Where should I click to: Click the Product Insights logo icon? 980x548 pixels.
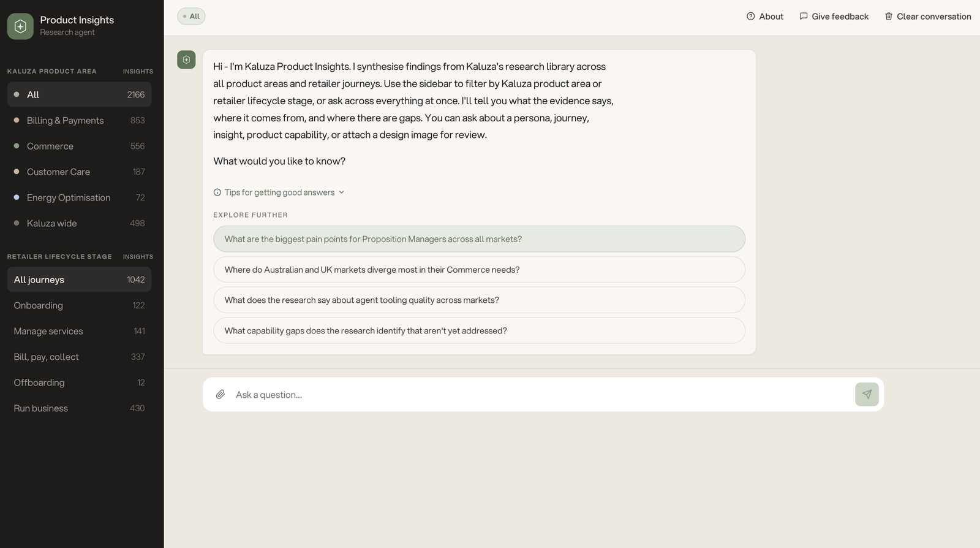tap(20, 26)
